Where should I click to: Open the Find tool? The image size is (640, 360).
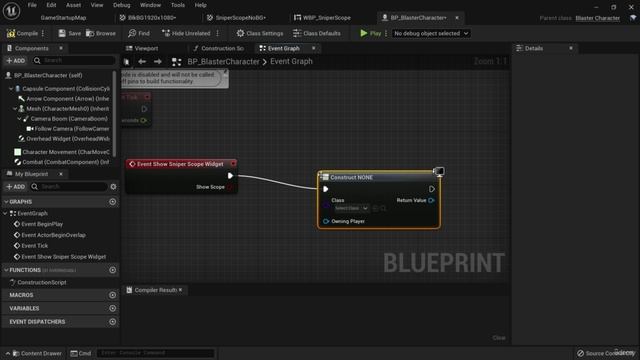[139, 33]
